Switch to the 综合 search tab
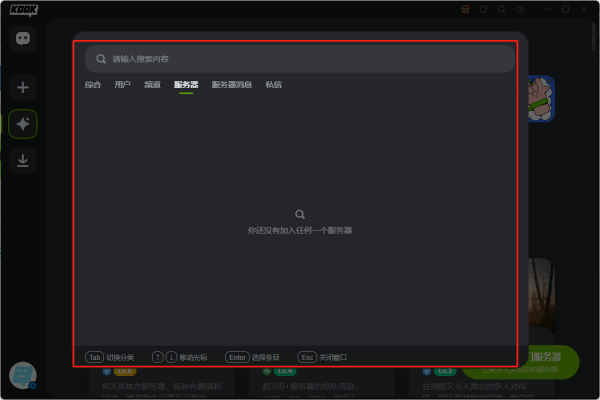Viewport: 600px width, 400px height. tap(93, 85)
